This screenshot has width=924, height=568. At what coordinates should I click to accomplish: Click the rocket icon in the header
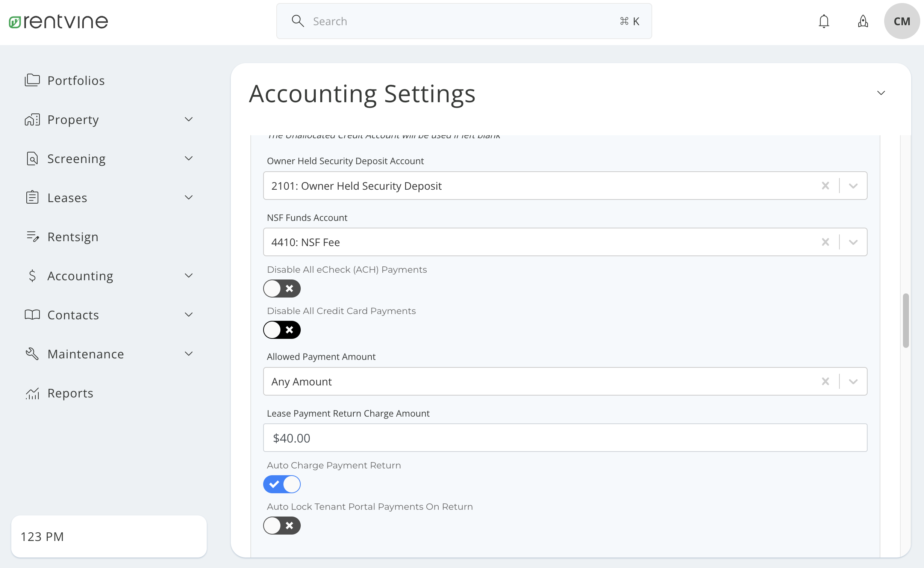(863, 21)
